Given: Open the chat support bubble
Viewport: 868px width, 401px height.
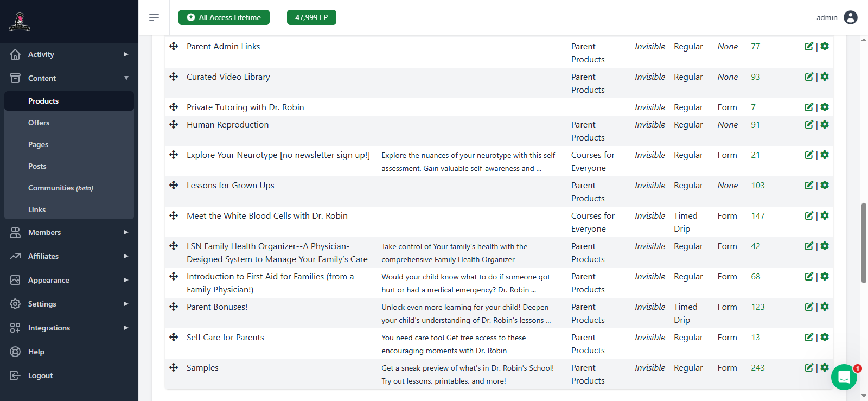Looking at the screenshot, I should (844, 377).
